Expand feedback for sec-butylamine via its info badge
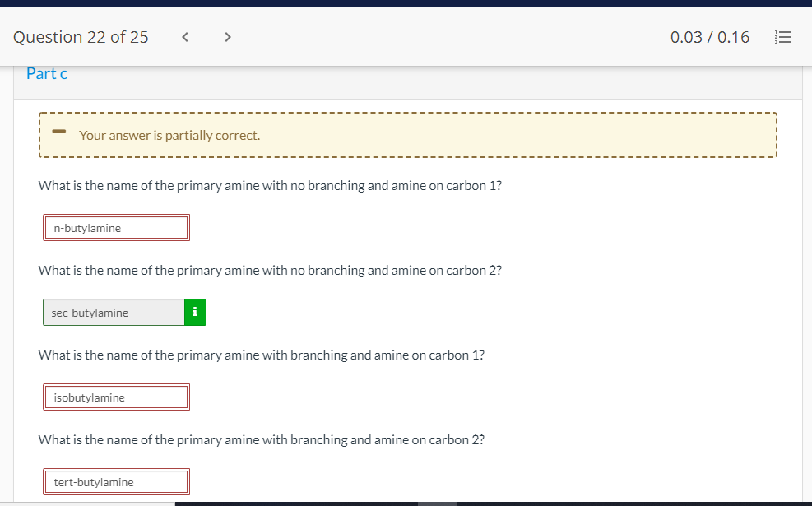This screenshot has width=812, height=506. [x=195, y=312]
